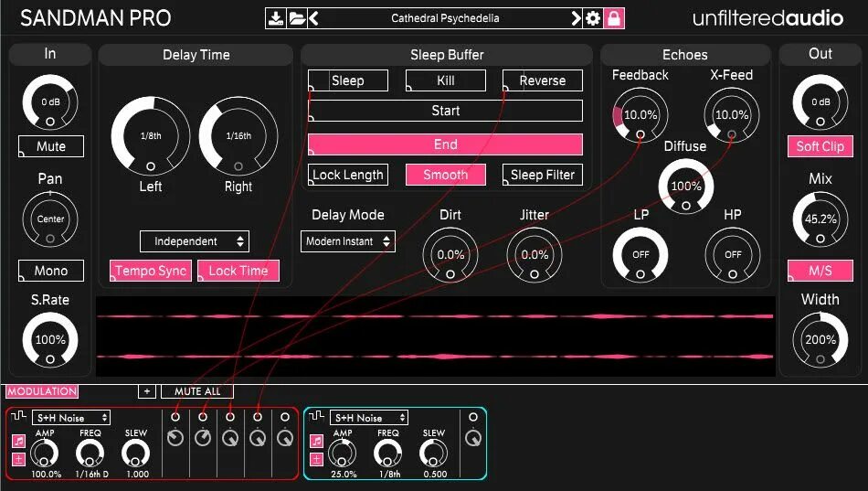Toggle the pink preset lock icon

(614, 18)
